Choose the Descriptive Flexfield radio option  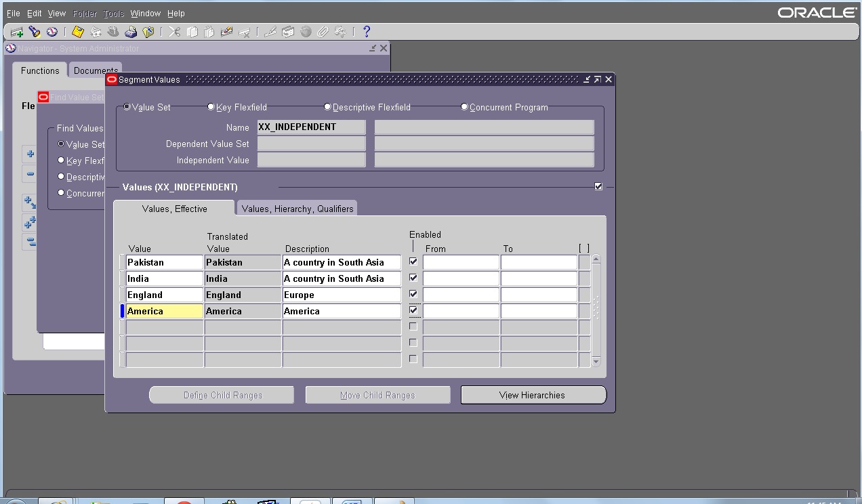(x=327, y=106)
